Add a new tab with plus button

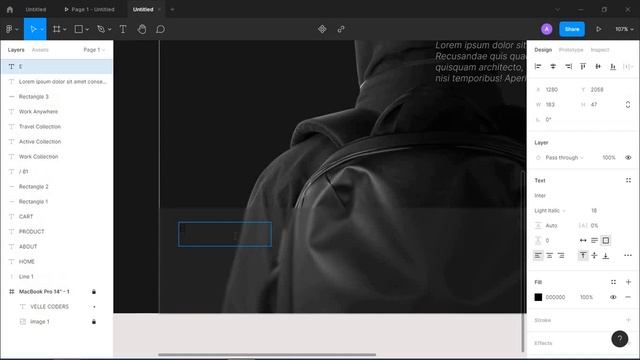coord(172,9)
